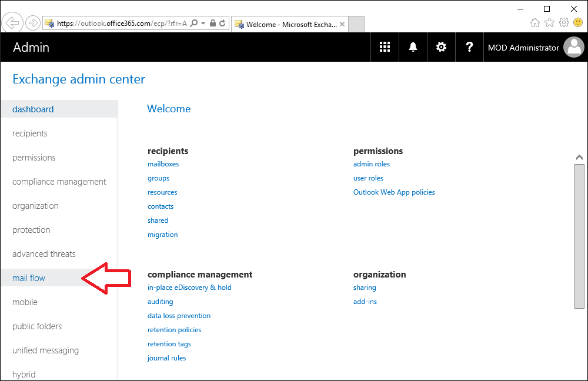The width and height of the screenshot is (588, 381).
Task: Open the admin roles link
Action: [x=372, y=164]
